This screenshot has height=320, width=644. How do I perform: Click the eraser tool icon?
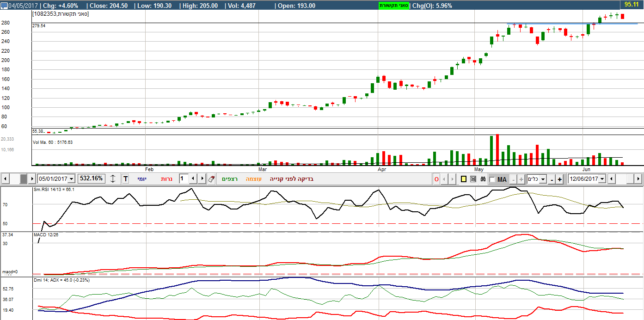coord(212,179)
